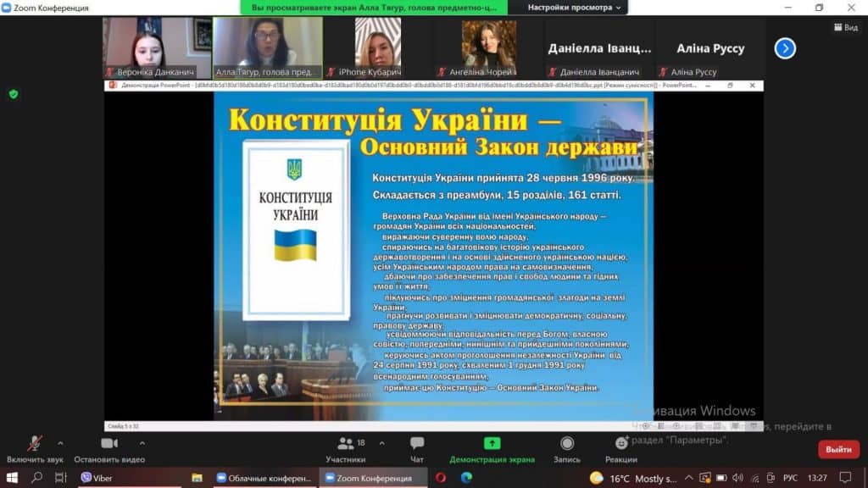Select Вероніка Данканич video thumbnail

(x=149, y=48)
